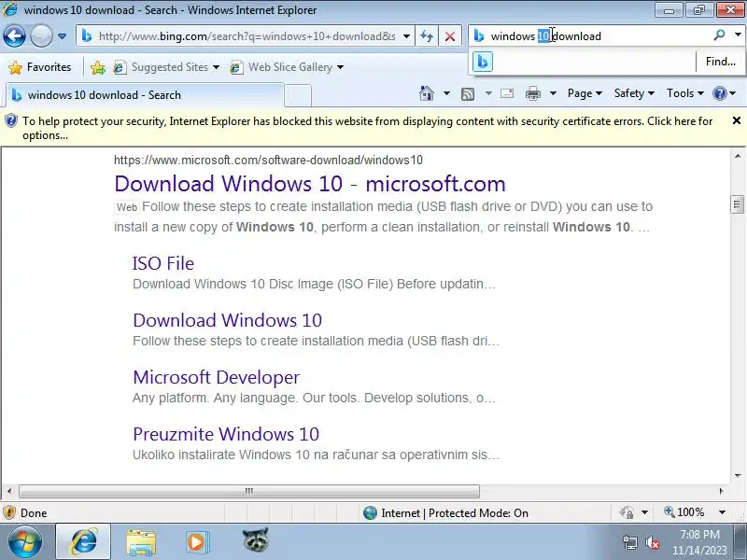
Task: Launch Windows Media Player from taskbar
Action: (198, 542)
